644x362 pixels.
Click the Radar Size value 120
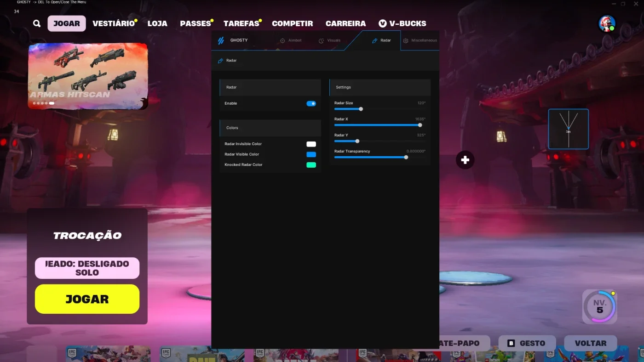(x=421, y=103)
